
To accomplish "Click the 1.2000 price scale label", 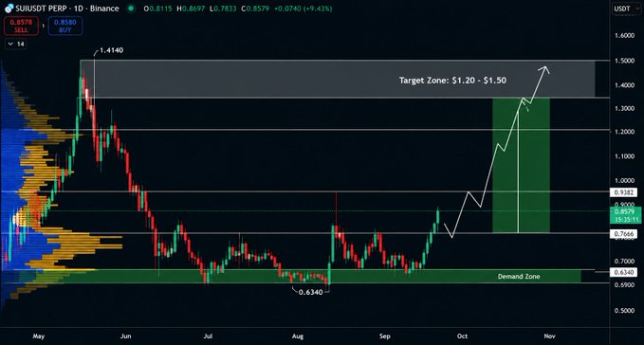I will tap(624, 132).
